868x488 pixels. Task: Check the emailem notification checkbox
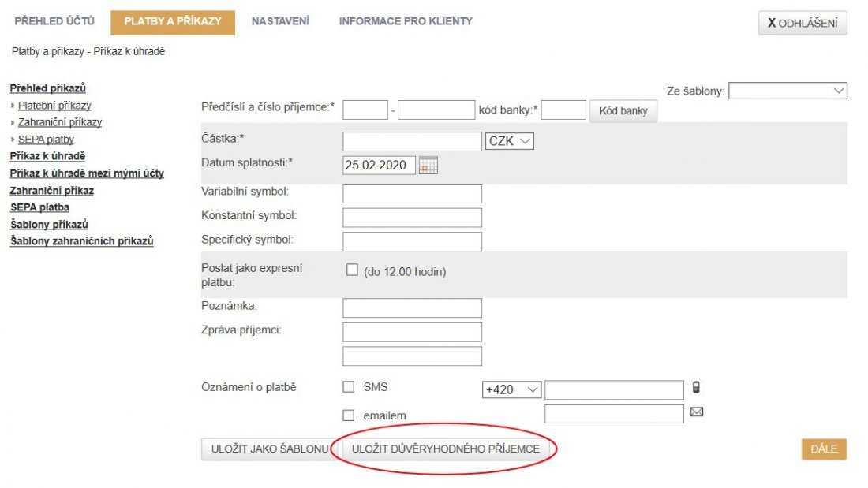click(348, 415)
